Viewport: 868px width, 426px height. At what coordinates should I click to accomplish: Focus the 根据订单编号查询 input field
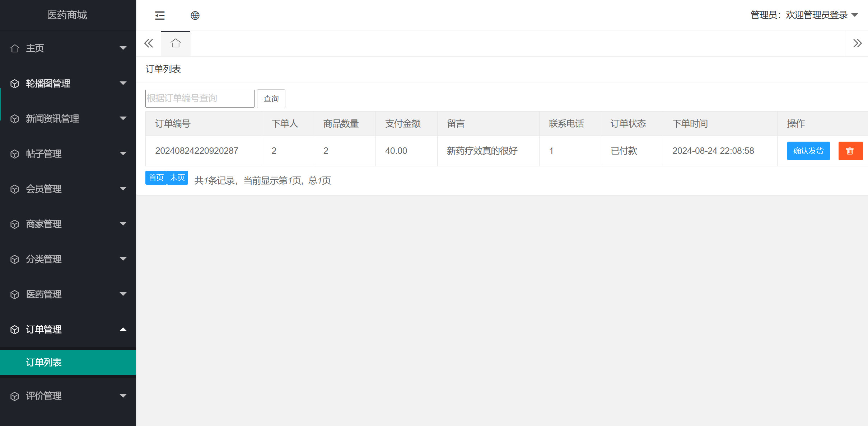(x=200, y=98)
